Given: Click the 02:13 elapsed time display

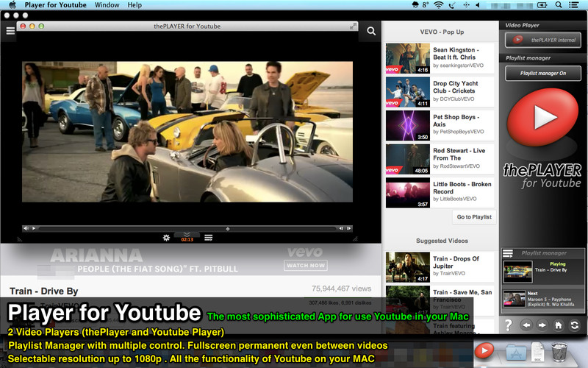Looking at the screenshot, I should pos(187,240).
